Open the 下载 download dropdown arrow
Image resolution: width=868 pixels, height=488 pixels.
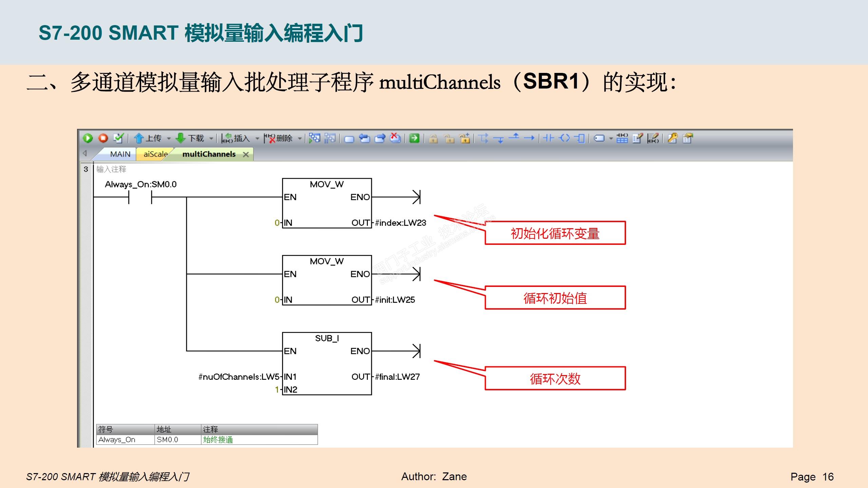tap(211, 138)
